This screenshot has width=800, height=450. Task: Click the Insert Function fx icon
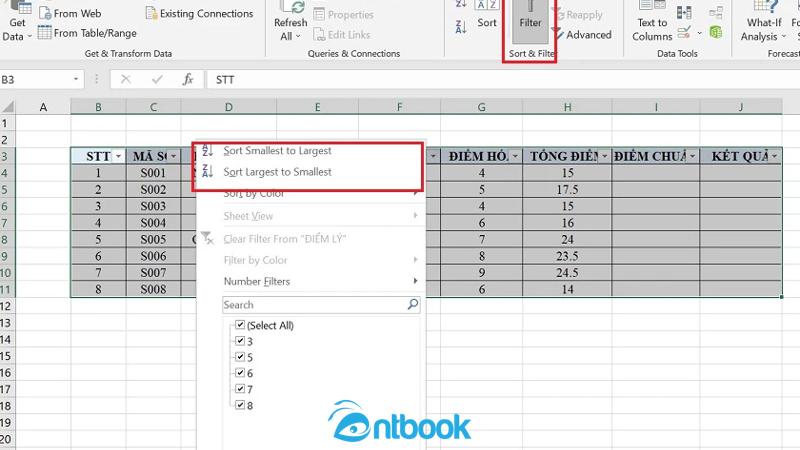coord(188,79)
